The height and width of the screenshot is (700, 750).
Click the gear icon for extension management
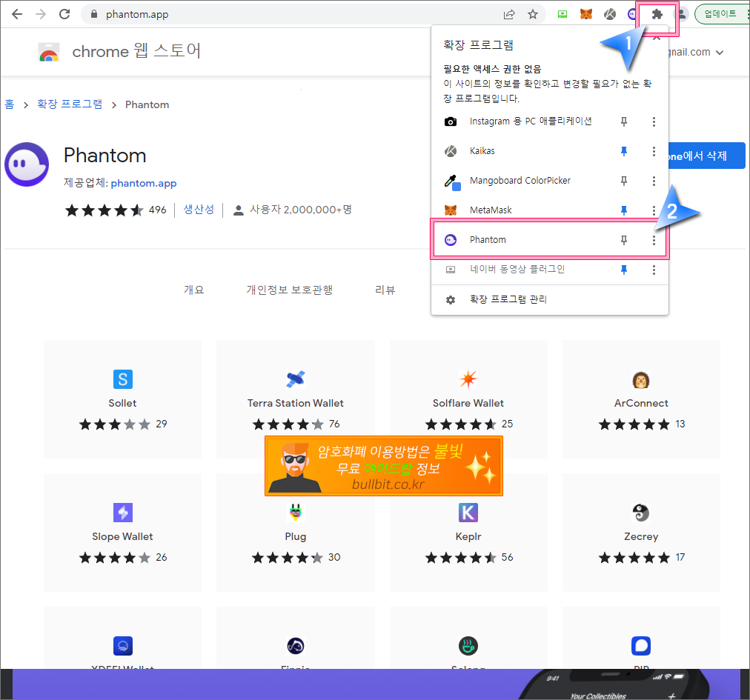tap(451, 300)
